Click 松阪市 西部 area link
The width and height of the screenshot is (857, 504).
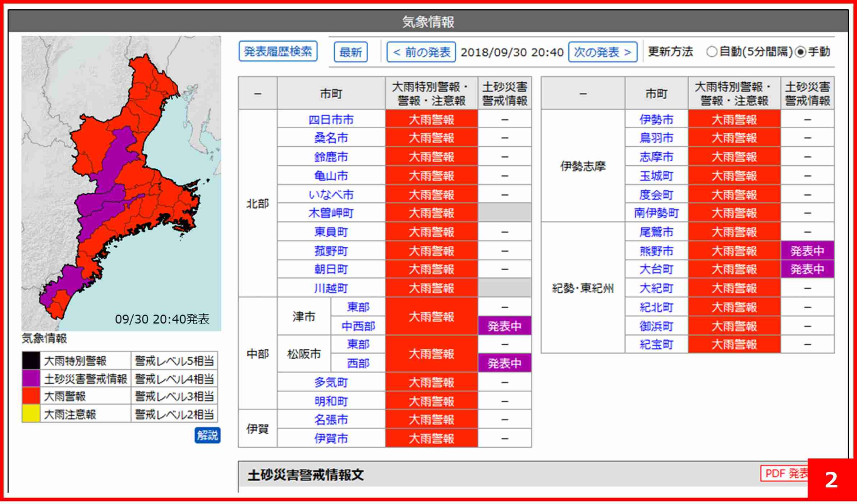tap(358, 363)
